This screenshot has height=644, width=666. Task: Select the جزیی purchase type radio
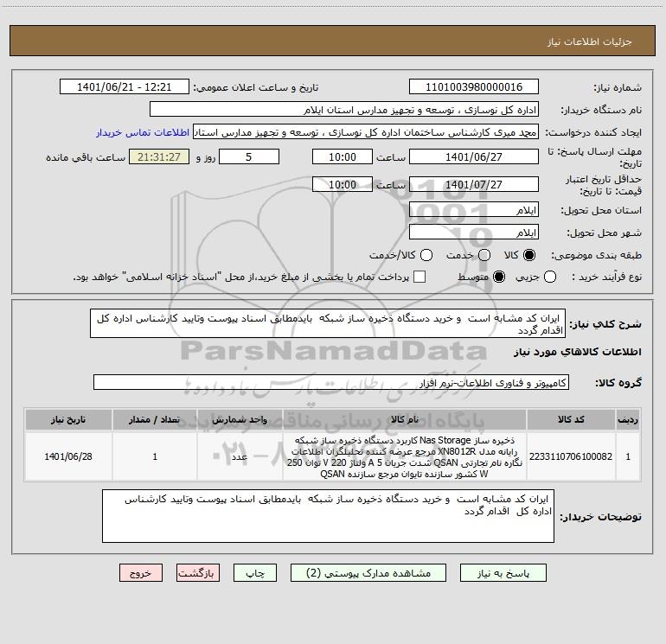pos(549,277)
